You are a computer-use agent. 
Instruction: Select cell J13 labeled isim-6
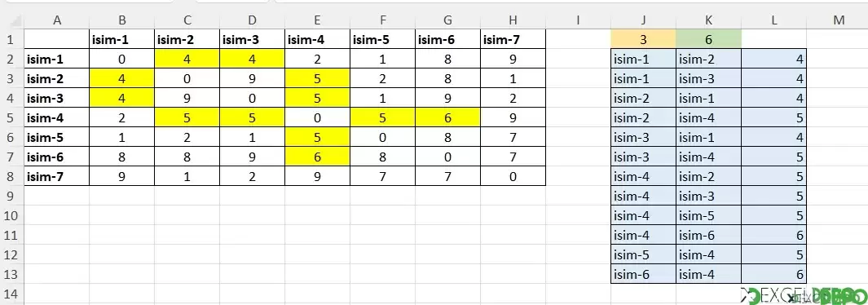pyautogui.click(x=643, y=273)
